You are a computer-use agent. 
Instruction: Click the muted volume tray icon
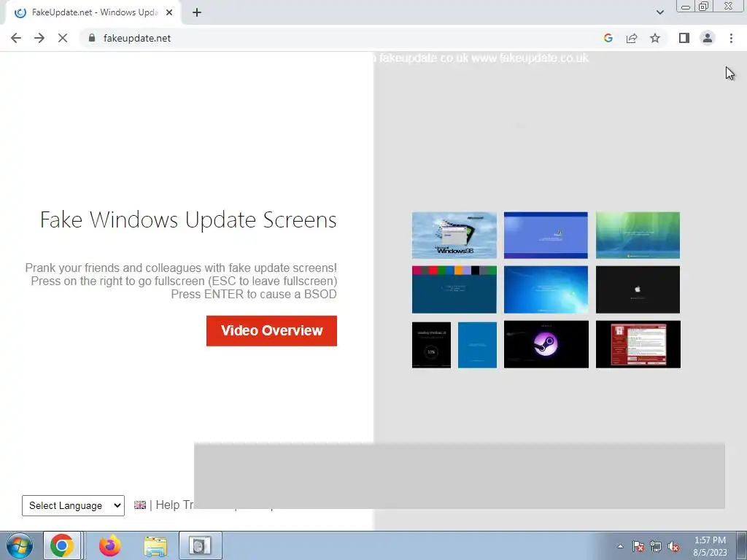(x=673, y=546)
